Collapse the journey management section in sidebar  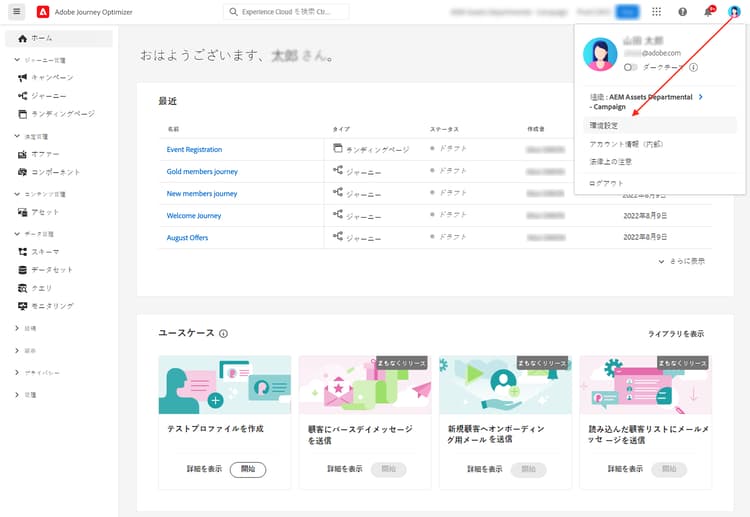pos(17,60)
